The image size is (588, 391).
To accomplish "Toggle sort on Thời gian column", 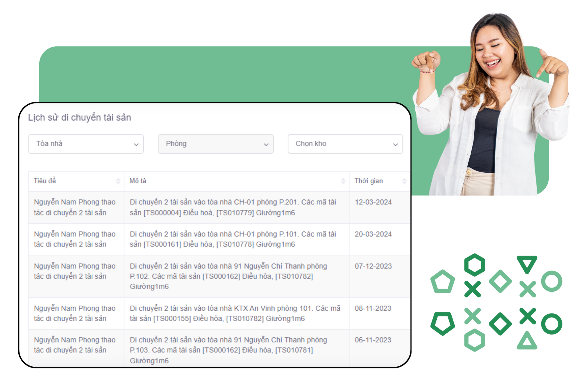I will tap(404, 181).
